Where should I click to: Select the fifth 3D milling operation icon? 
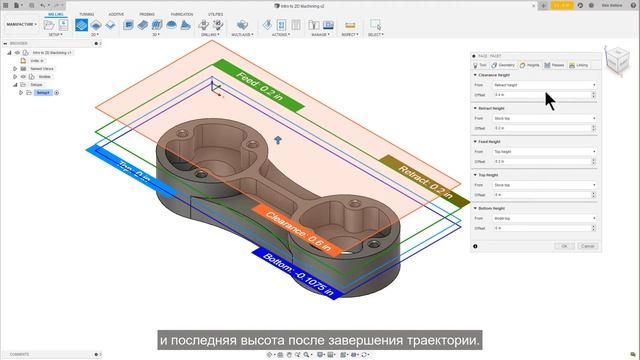[185, 25]
